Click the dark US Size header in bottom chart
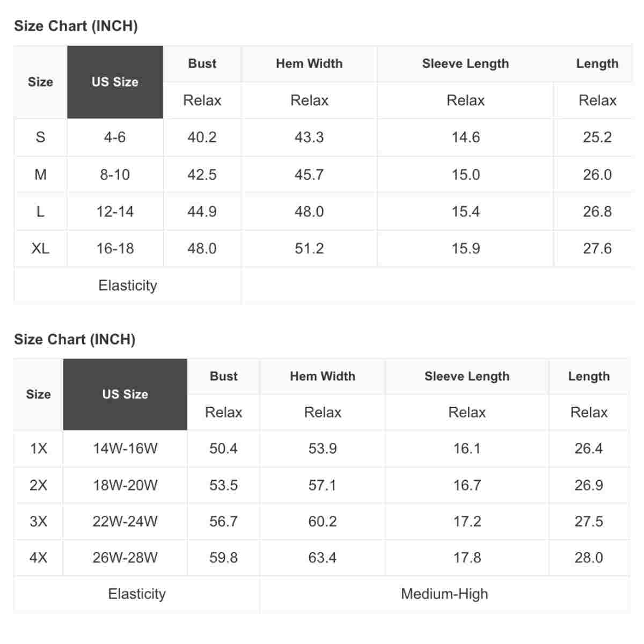This screenshot has height=644, width=644. coord(125,394)
